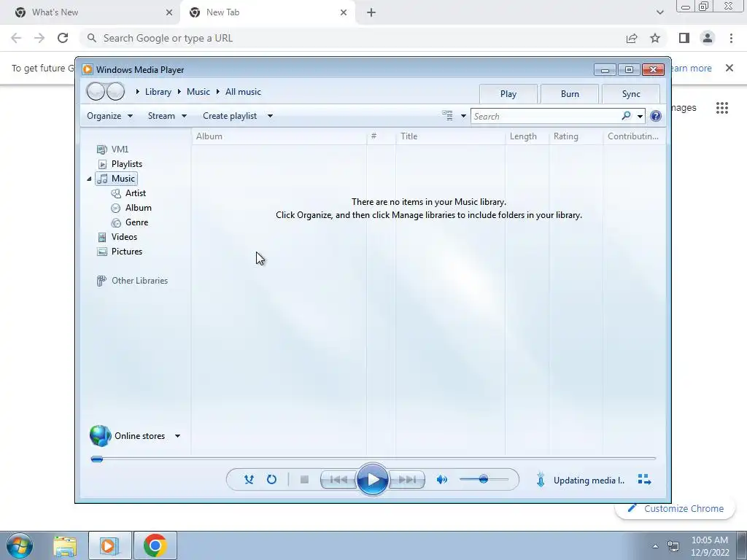Click Music in the breadcrumb

(x=198, y=92)
